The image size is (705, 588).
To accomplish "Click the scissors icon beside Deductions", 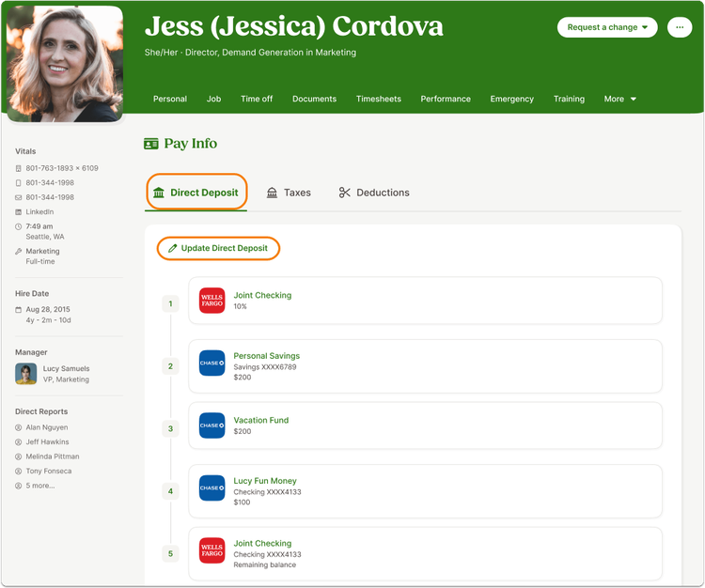I will tap(344, 193).
